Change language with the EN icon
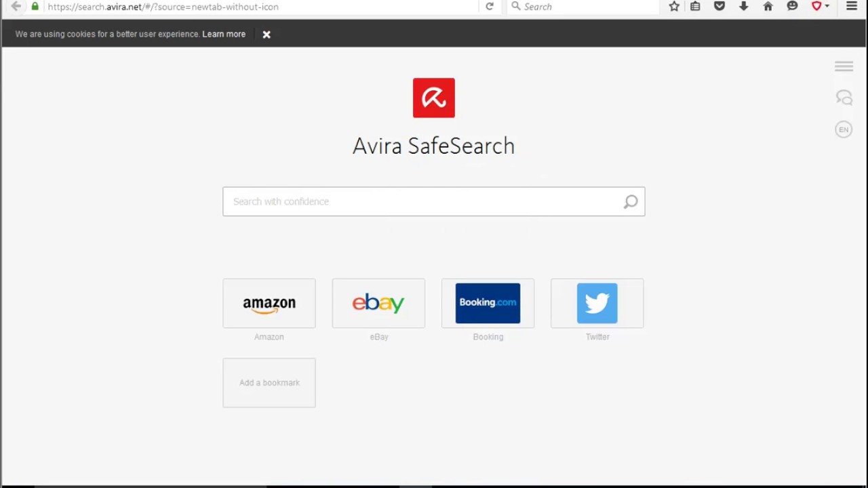Image resolution: width=868 pixels, height=488 pixels. (844, 129)
